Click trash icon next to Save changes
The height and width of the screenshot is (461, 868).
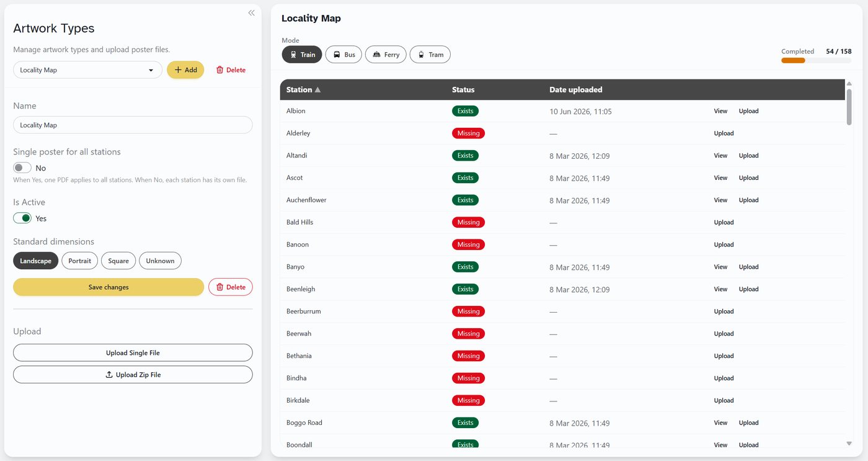pos(219,287)
